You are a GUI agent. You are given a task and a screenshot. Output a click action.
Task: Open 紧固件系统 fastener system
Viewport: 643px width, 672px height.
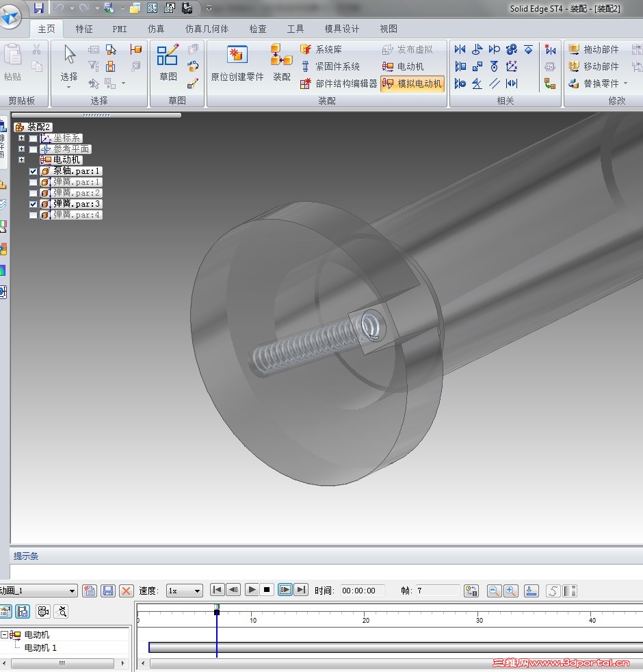330,66
